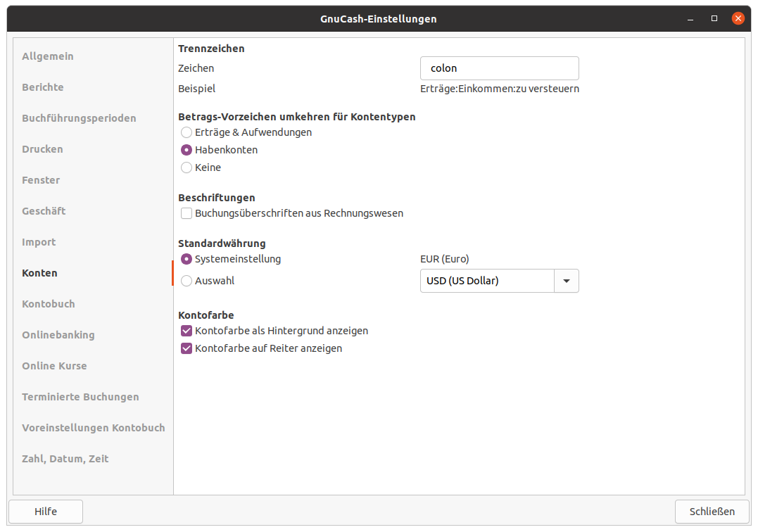Open the USD (US Dollar) combo box

click(x=487, y=281)
